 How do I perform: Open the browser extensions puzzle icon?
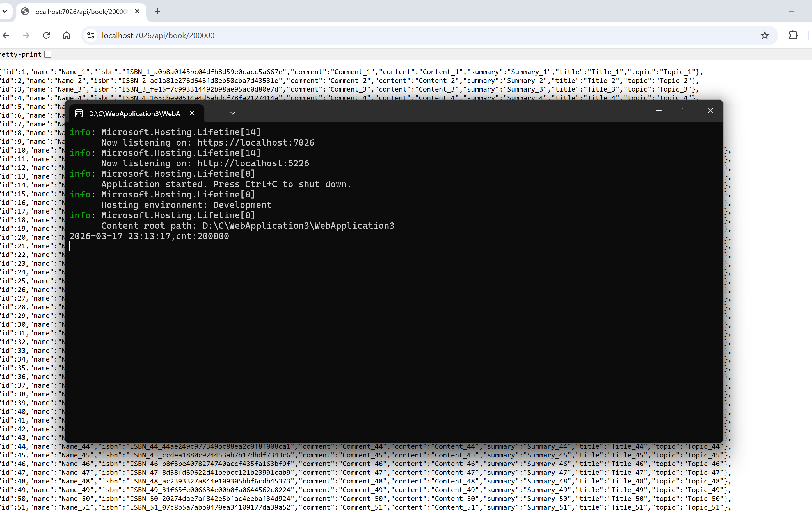tap(793, 35)
